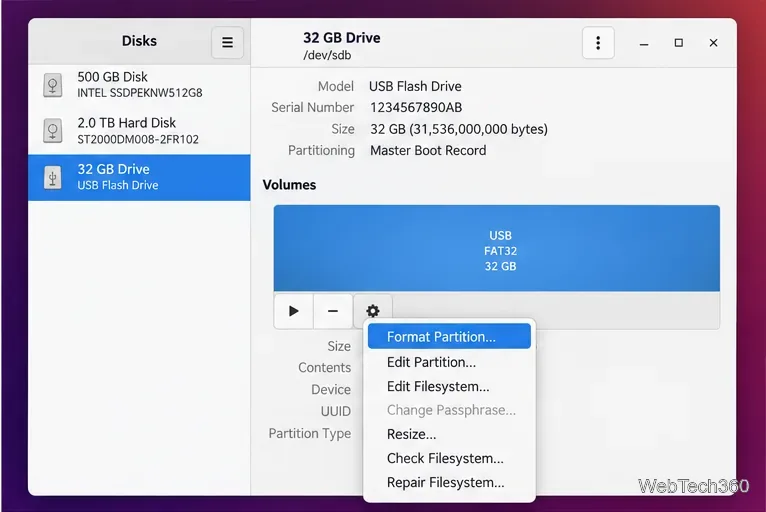
Task: Click the Partition Type label
Action: (x=310, y=433)
